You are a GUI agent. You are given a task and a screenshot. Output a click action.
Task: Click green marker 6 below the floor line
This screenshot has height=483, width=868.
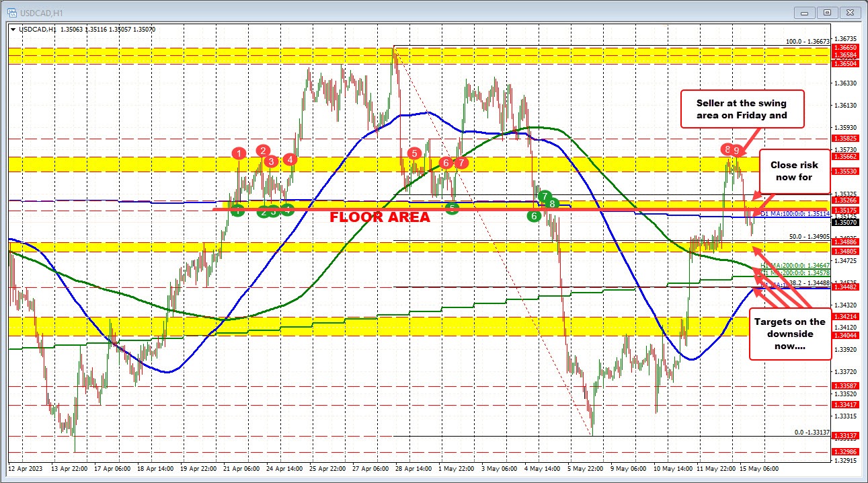[533, 217]
